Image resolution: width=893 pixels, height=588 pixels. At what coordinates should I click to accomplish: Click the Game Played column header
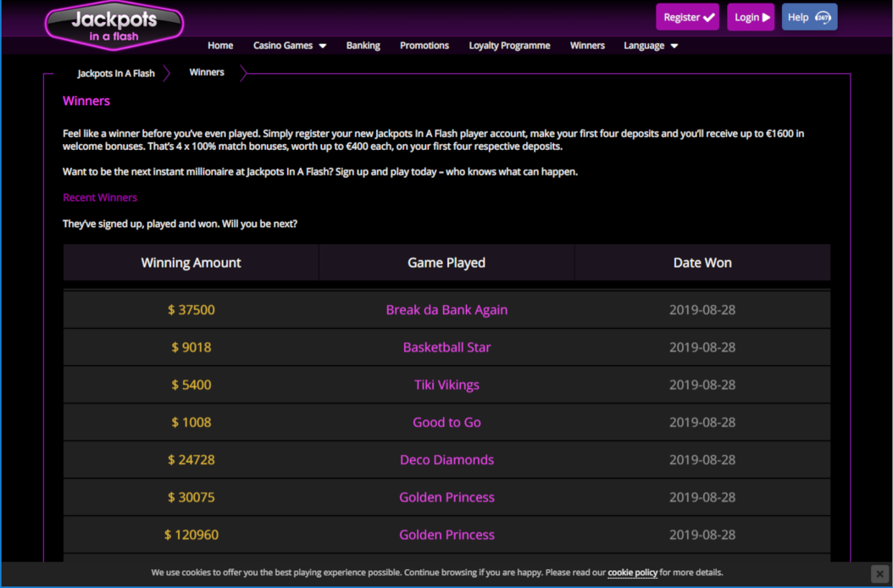pyautogui.click(x=446, y=263)
